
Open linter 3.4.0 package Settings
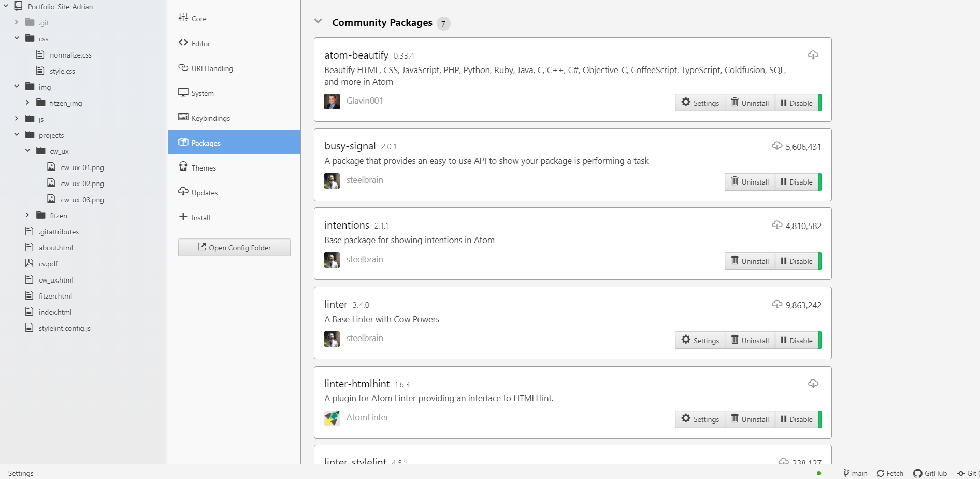700,340
